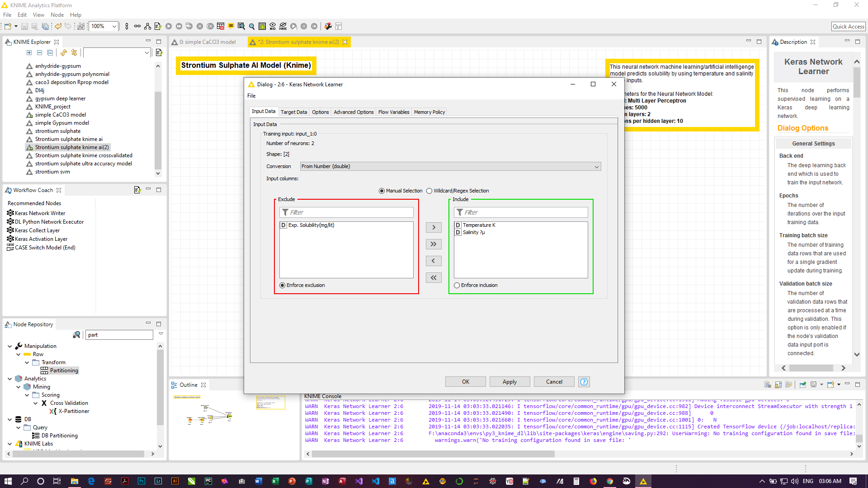Viewport: 868px width, 488px height.
Task: Open the Conversion dropdown 'From Number (double)'
Action: [450, 166]
